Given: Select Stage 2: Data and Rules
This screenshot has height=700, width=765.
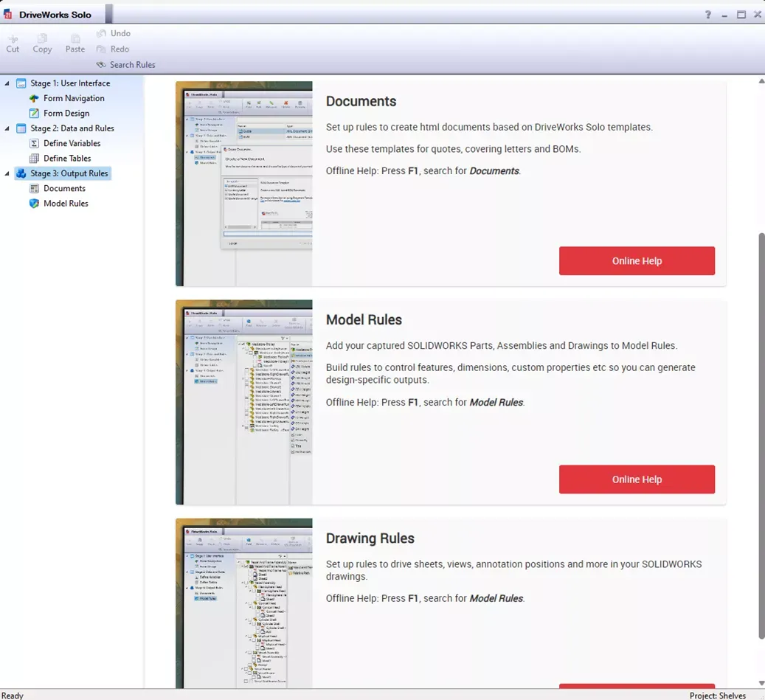Looking at the screenshot, I should click(72, 128).
